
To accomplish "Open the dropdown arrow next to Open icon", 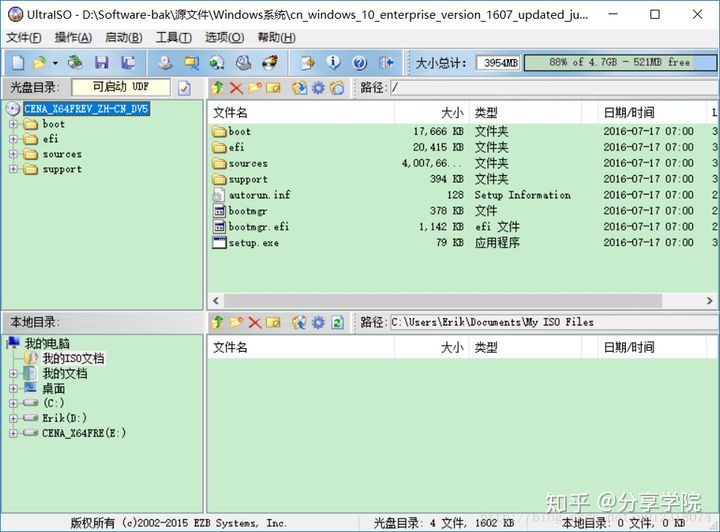I will pos(55,63).
